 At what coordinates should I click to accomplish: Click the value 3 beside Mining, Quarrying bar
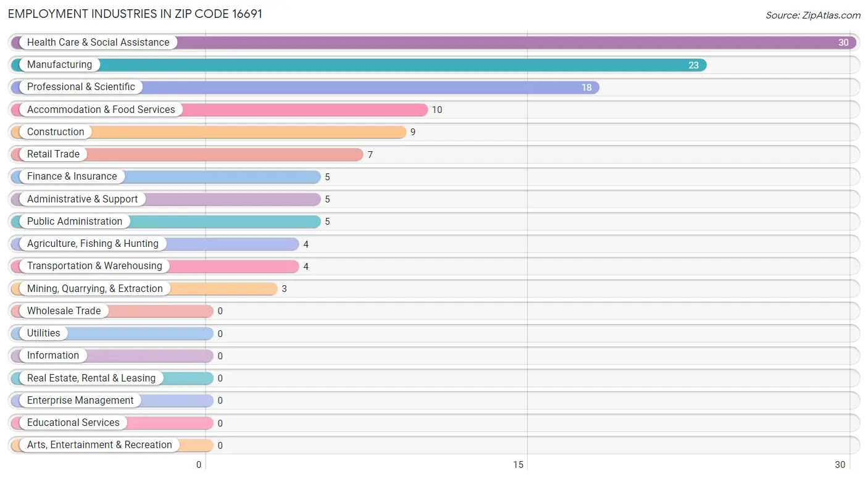(285, 289)
